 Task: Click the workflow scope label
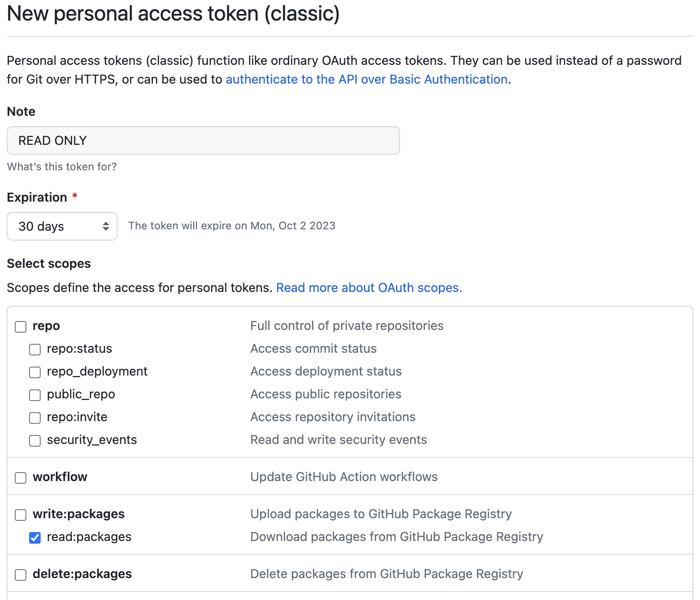coord(60,477)
